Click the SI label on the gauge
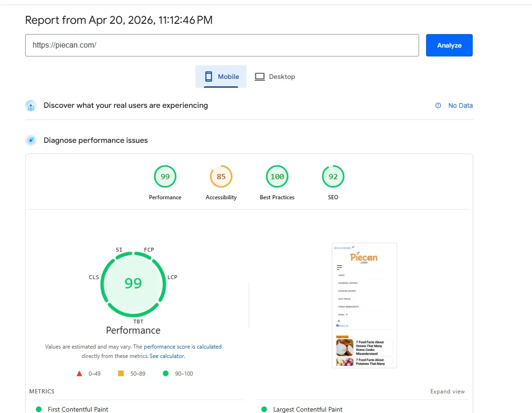Viewport: 532px width, 413px height. click(x=119, y=249)
